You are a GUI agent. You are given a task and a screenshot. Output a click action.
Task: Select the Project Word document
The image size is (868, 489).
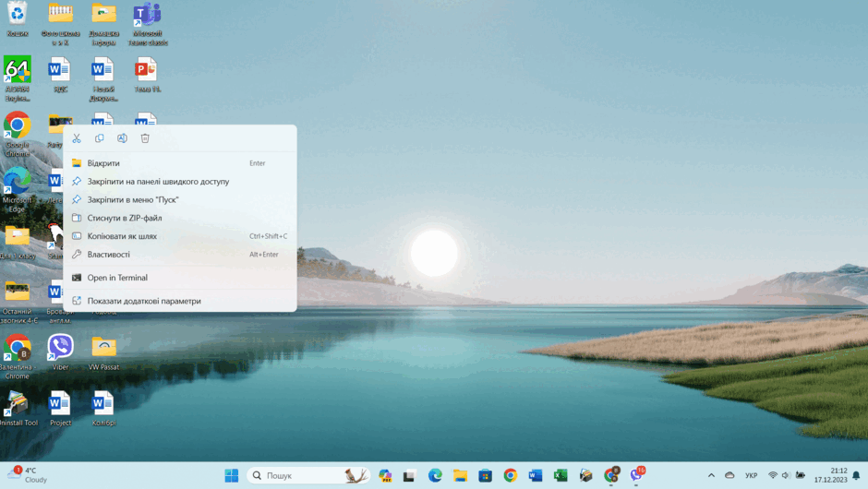point(60,408)
